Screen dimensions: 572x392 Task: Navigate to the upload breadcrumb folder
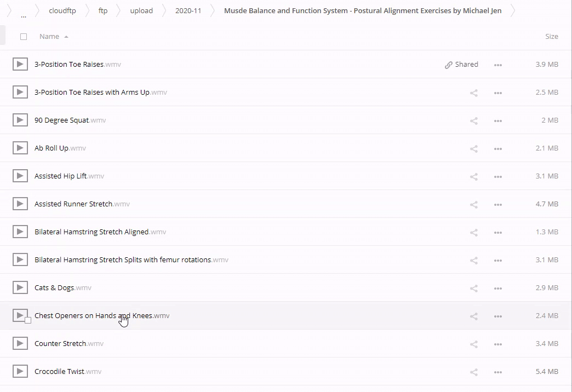tap(141, 11)
